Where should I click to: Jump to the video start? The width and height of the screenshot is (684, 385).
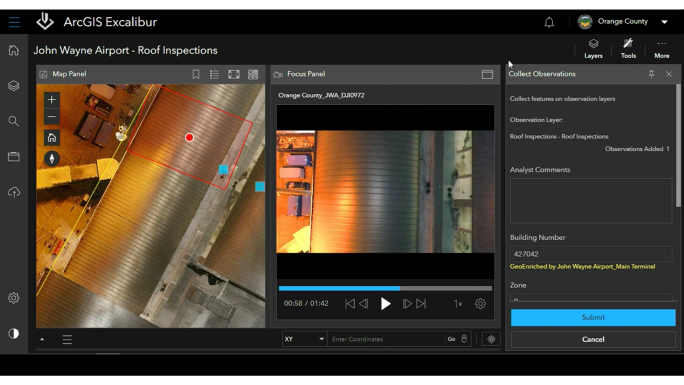click(x=350, y=303)
